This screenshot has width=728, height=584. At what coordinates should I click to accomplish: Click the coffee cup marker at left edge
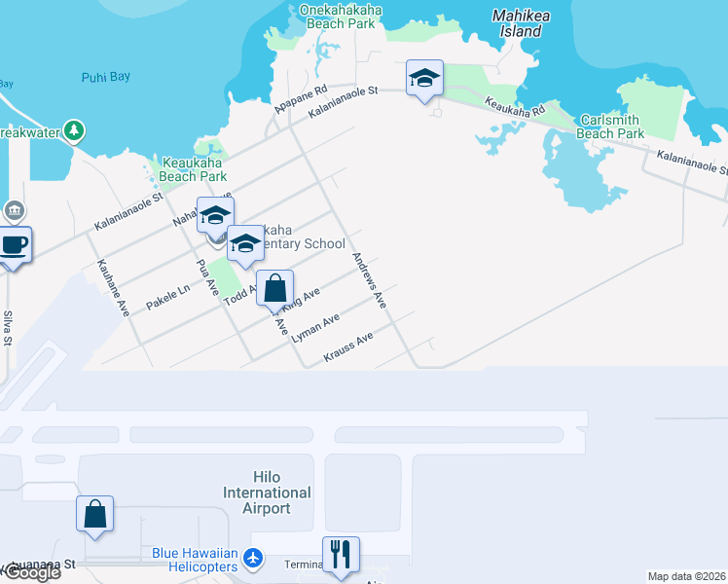click(x=13, y=244)
